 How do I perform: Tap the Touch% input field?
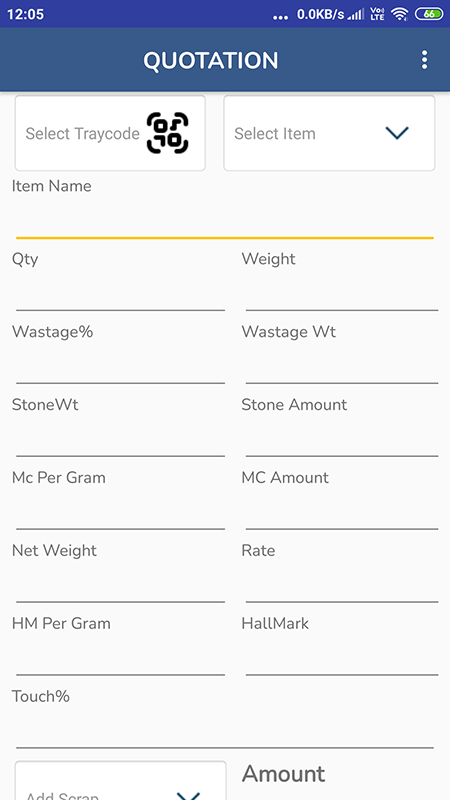(x=224, y=729)
